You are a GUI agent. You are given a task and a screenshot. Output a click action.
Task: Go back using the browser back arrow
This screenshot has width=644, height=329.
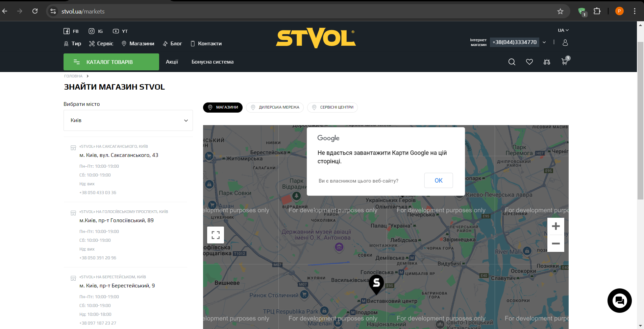[x=5, y=11]
